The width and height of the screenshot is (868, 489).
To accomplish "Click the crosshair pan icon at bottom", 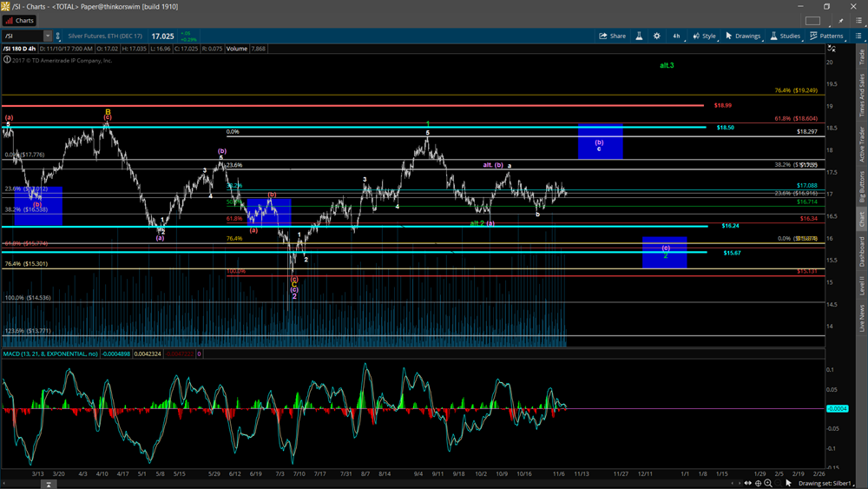I will click(759, 483).
